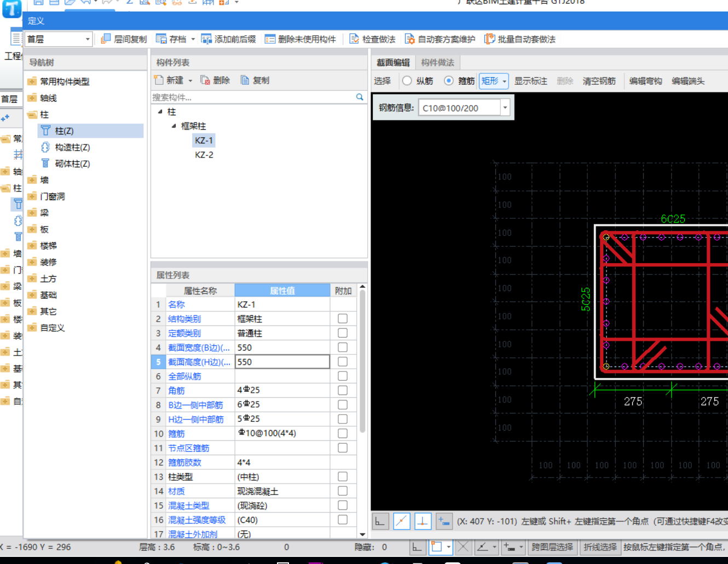Click 新建 in component list
The image size is (728, 564).
[x=170, y=80]
